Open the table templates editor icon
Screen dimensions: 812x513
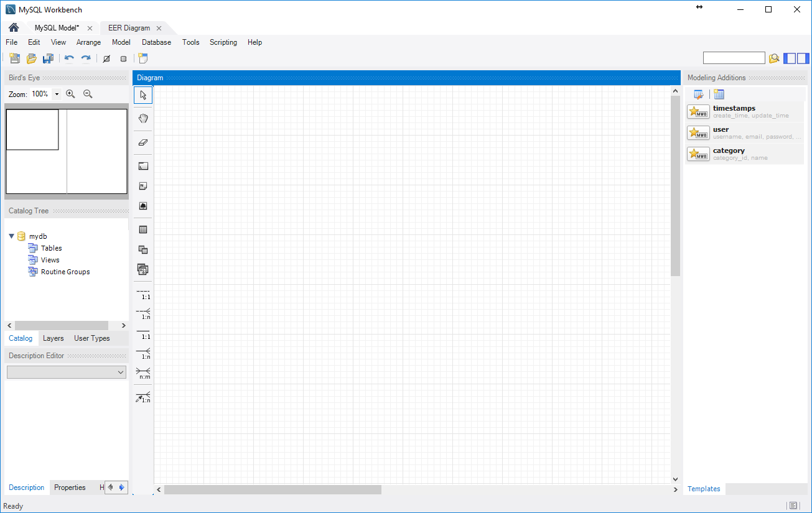pyautogui.click(x=699, y=95)
